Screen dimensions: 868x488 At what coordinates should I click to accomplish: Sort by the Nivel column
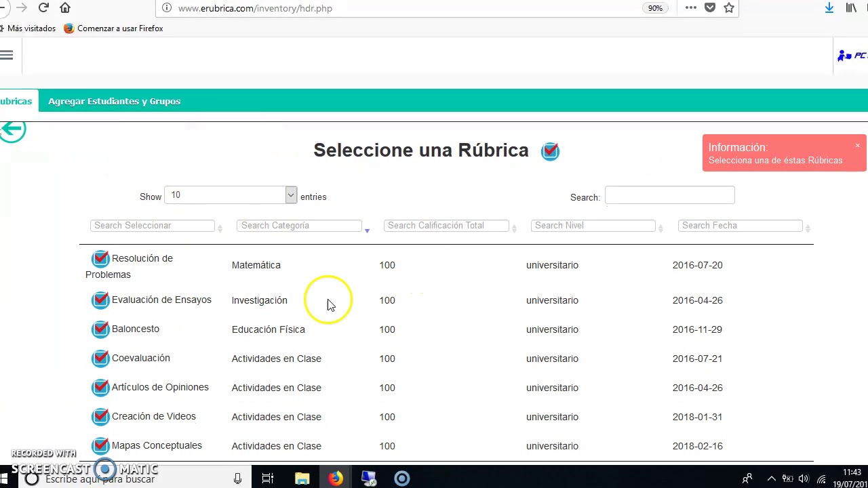tap(660, 228)
